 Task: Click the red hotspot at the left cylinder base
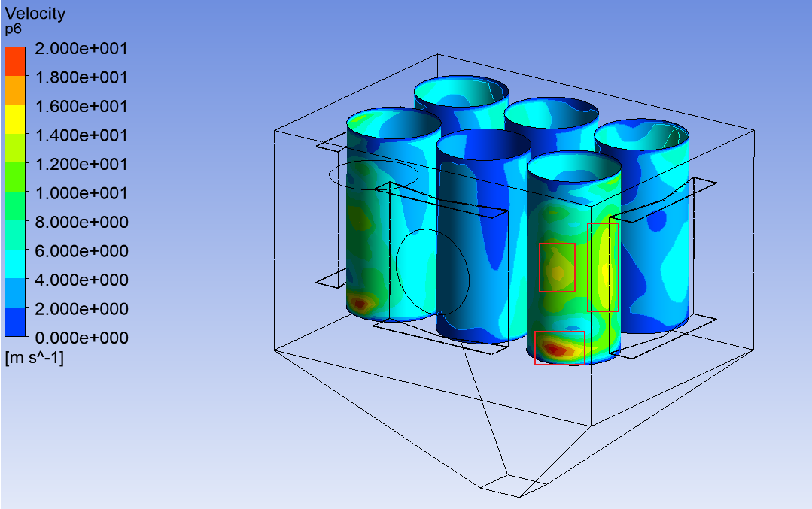coord(360,304)
